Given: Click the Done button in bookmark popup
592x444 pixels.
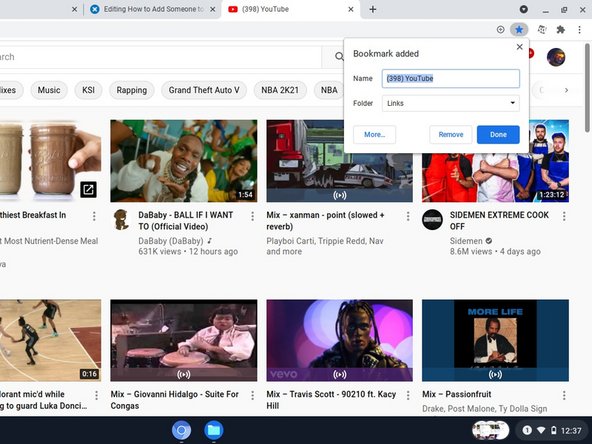Looking at the screenshot, I should tap(498, 134).
